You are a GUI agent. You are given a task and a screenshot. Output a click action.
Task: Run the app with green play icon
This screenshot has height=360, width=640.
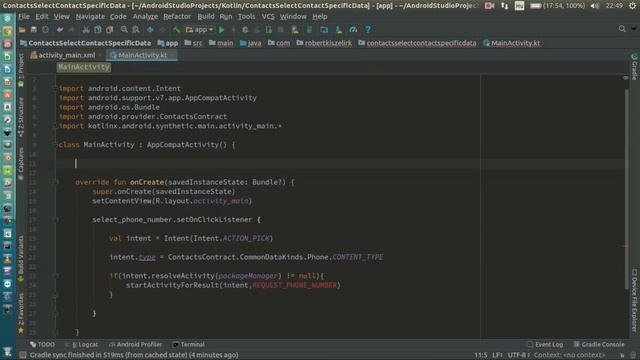222,30
